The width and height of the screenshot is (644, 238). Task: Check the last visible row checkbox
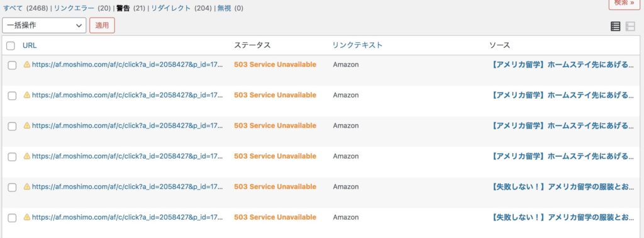[13, 218]
